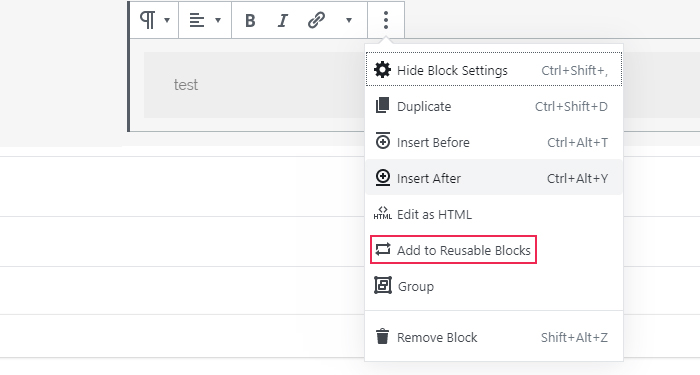Click Remove Block menu item
The image size is (700, 375).
pyautogui.click(x=494, y=337)
